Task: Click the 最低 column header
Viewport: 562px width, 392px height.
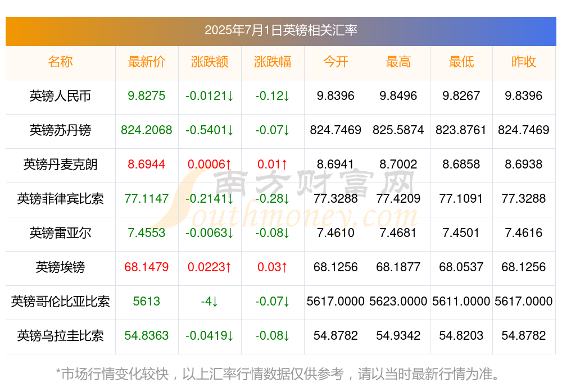Action: click(x=461, y=62)
